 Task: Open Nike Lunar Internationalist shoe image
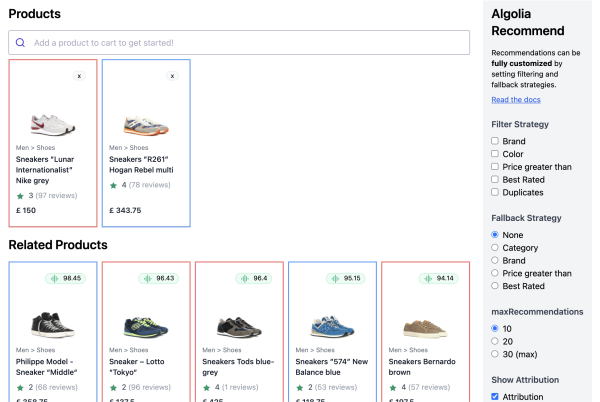(53, 124)
